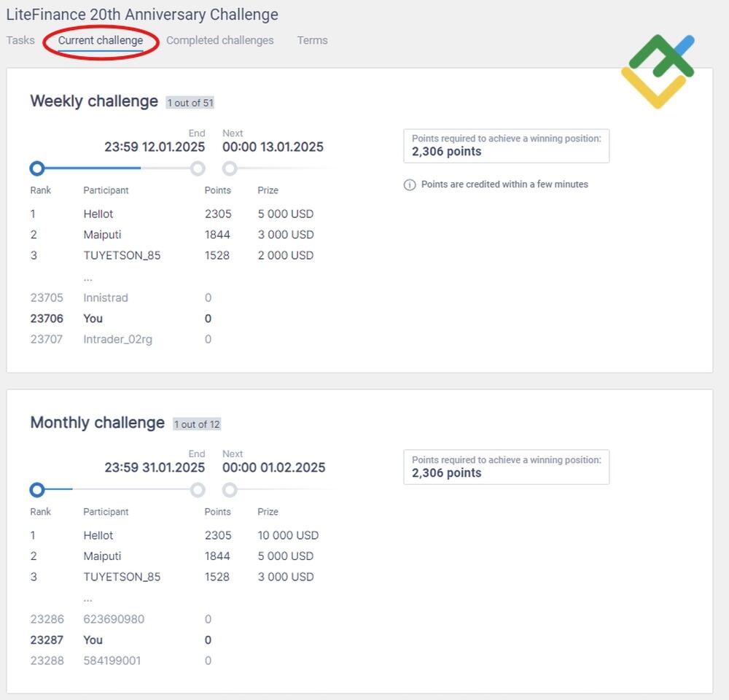Click weekly challenge start timeline marker
This screenshot has width=729, height=700.
coord(37,168)
